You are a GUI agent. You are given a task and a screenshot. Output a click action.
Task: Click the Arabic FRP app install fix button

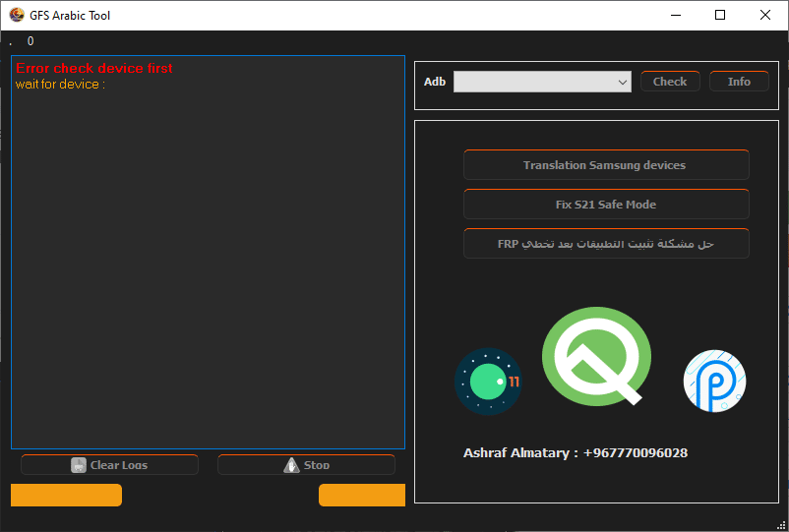point(606,243)
